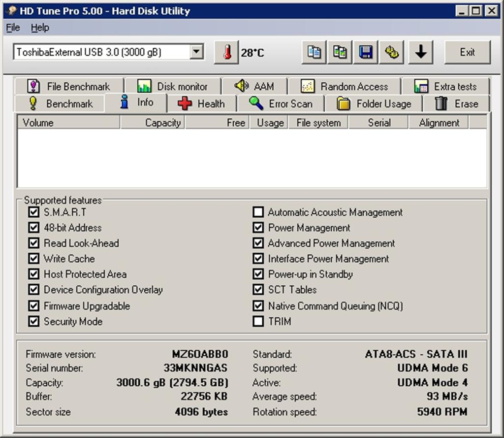Copy info to clipboard toolbar icon
Screen dimensions: 504x438
click(314, 52)
